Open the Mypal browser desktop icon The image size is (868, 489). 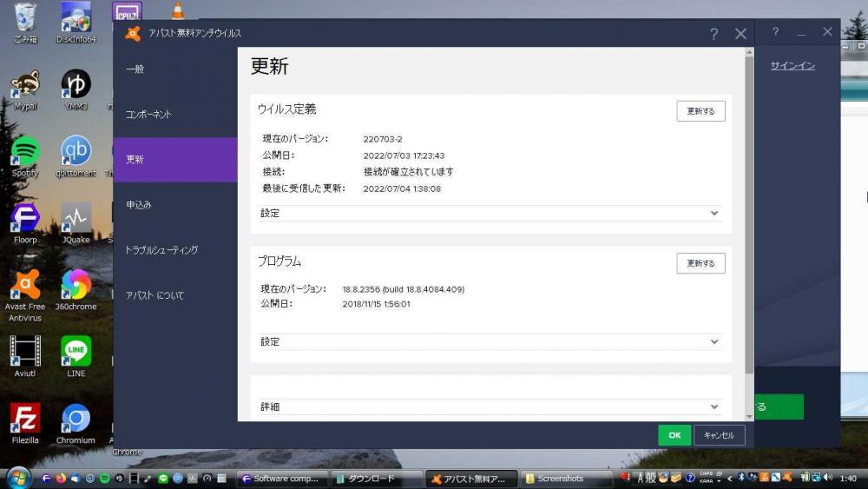(x=25, y=90)
